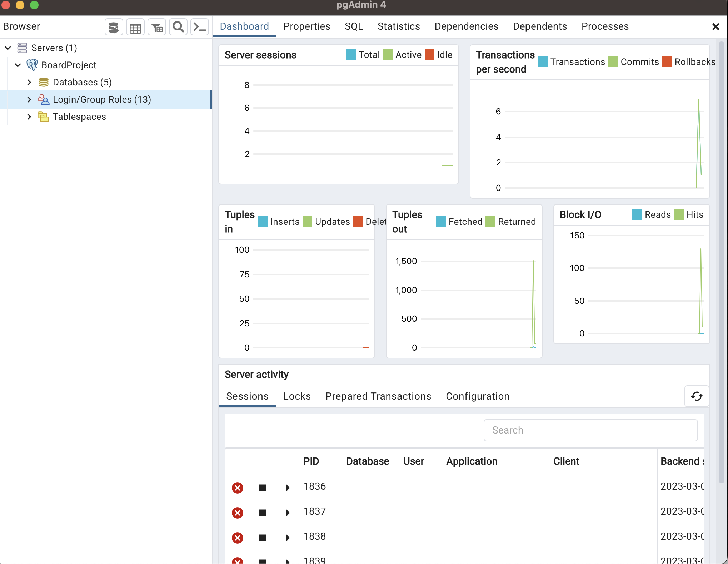This screenshot has width=728, height=564.
Task: Switch to the Statistics tab
Action: [x=399, y=26]
